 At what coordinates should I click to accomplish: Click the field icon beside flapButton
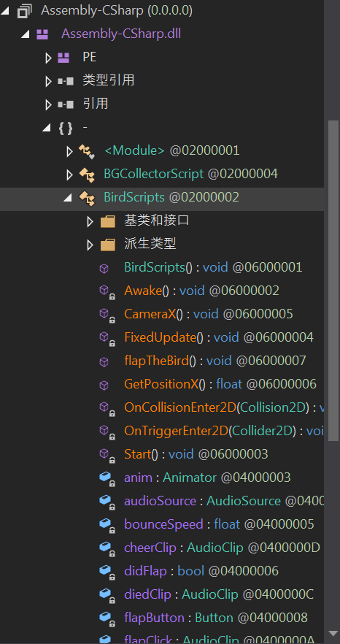click(x=107, y=619)
